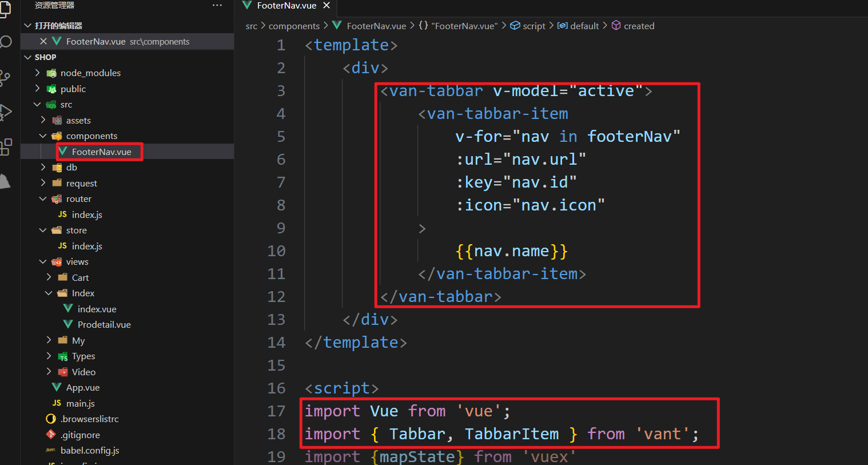Click the Babel icon beside babel.config.js
Viewport: 868px width, 465px height.
pyautogui.click(x=51, y=450)
